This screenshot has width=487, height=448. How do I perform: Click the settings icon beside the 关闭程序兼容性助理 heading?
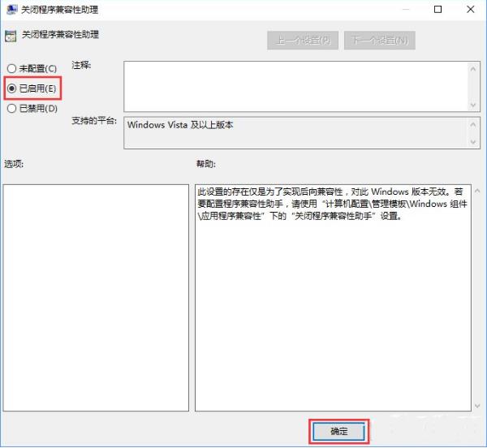pyautogui.click(x=11, y=37)
